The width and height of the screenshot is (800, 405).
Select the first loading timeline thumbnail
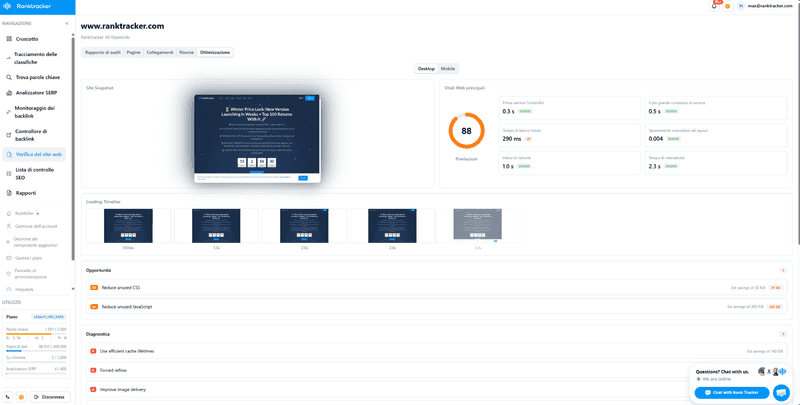point(128,225)
